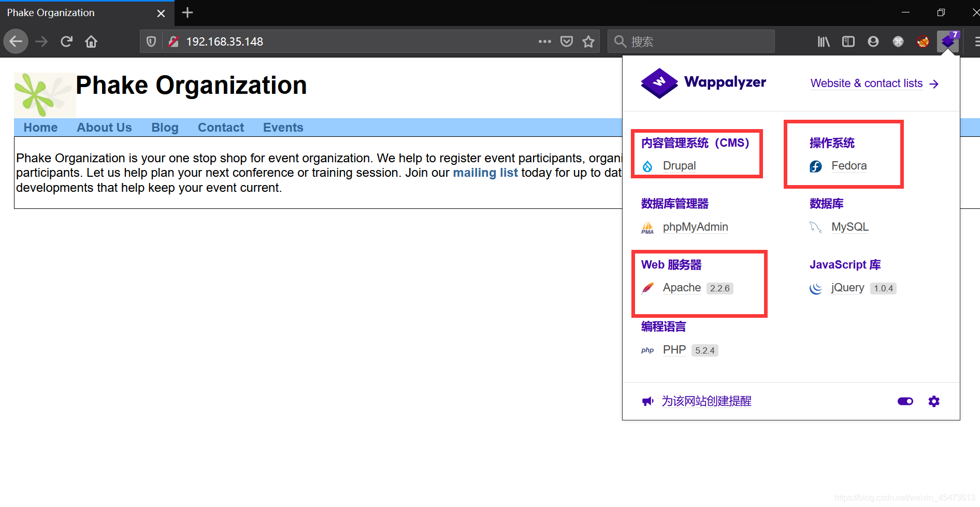Click the Fedora logo icon
This screenshot has width=980, height=507.
pos(816,166)
